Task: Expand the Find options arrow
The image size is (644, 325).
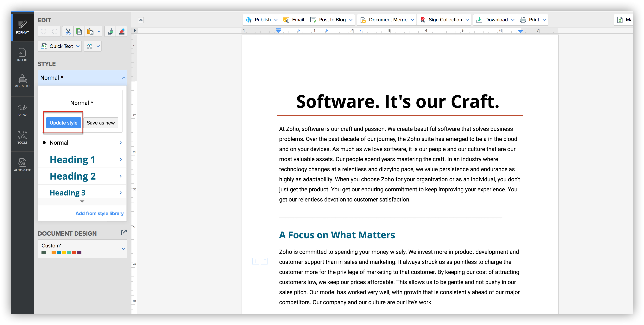Action: point(98,46)
